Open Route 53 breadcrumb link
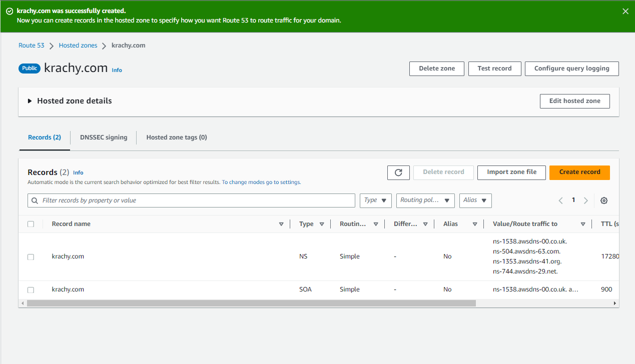Viewport: 635px width, 364px height. [32, 45]
